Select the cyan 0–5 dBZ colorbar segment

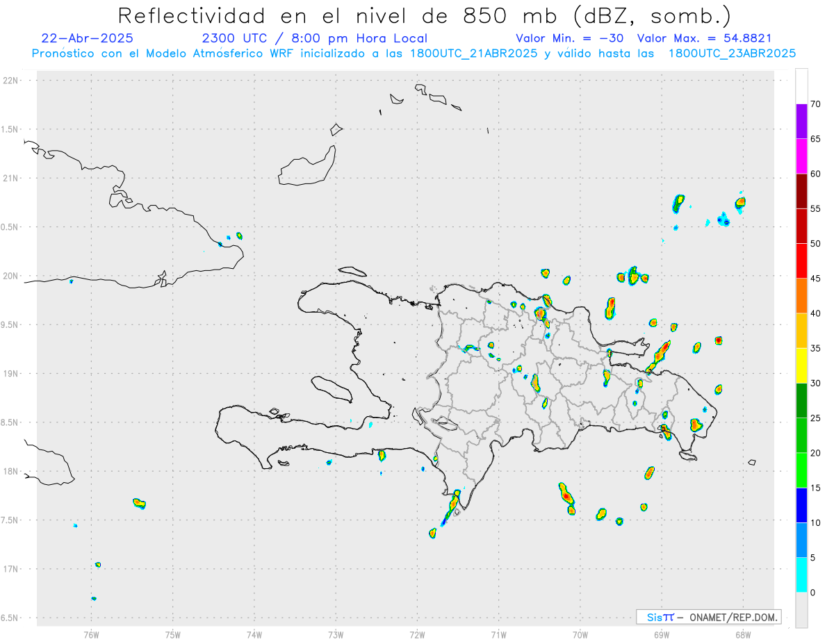click(801, 575)
